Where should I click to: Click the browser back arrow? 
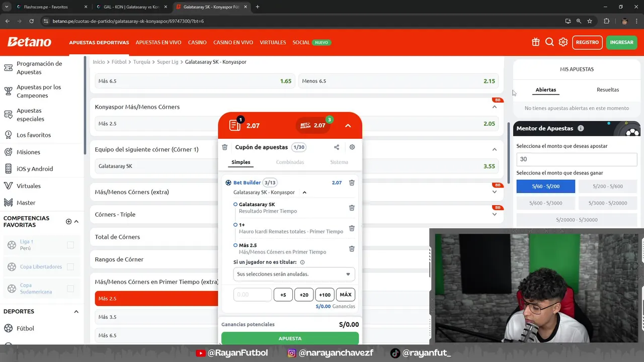[x=7, y=21]
